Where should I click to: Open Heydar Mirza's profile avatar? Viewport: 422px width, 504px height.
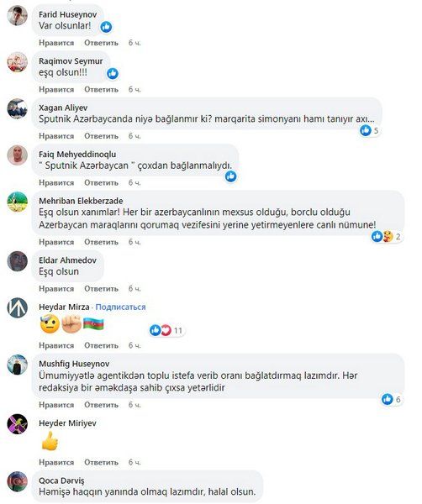point(18,308)
